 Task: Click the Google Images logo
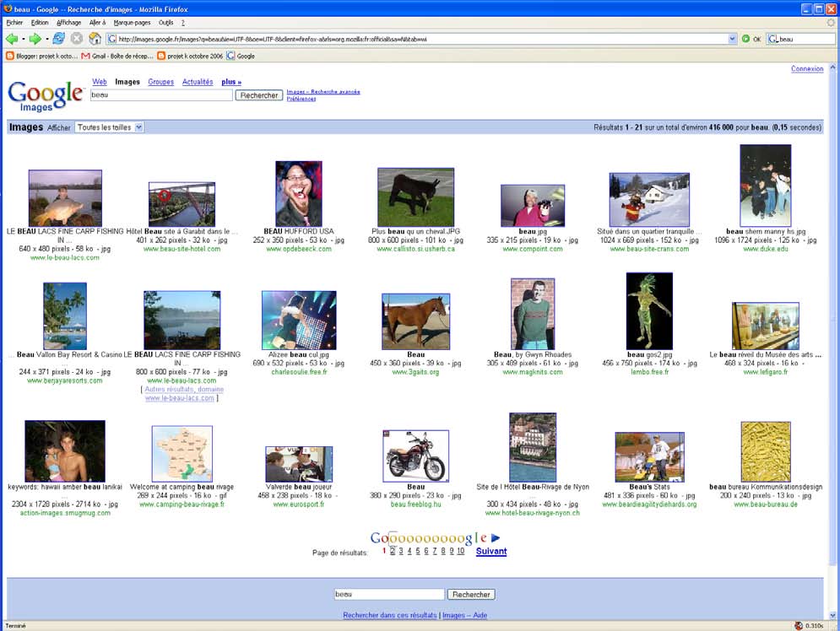point(46,96)
